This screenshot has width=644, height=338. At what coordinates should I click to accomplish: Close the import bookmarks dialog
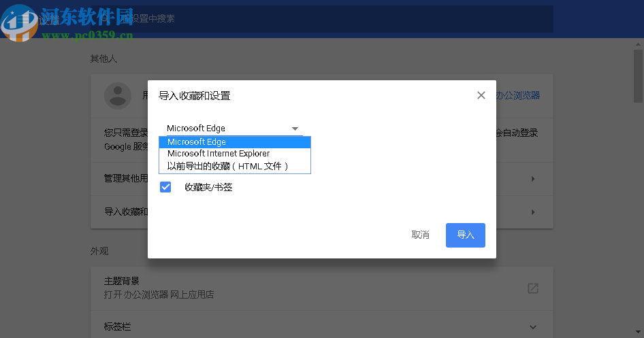pyautogui.click(x=481, y=95)
